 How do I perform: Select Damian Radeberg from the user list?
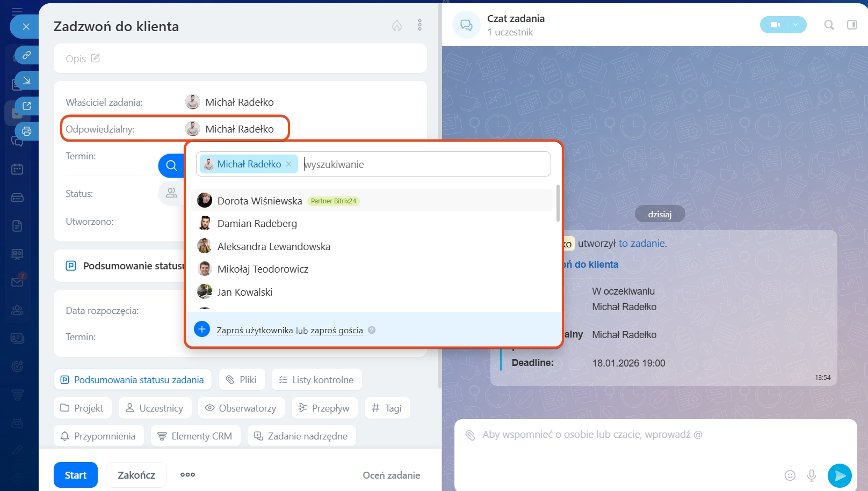pyautogui.click(x=372, y=223)
